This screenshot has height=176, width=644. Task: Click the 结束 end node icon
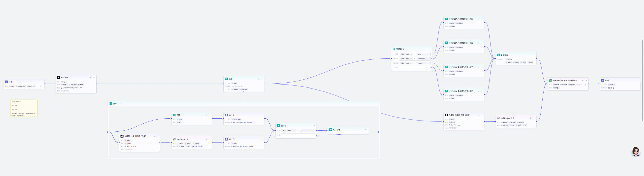603,80
